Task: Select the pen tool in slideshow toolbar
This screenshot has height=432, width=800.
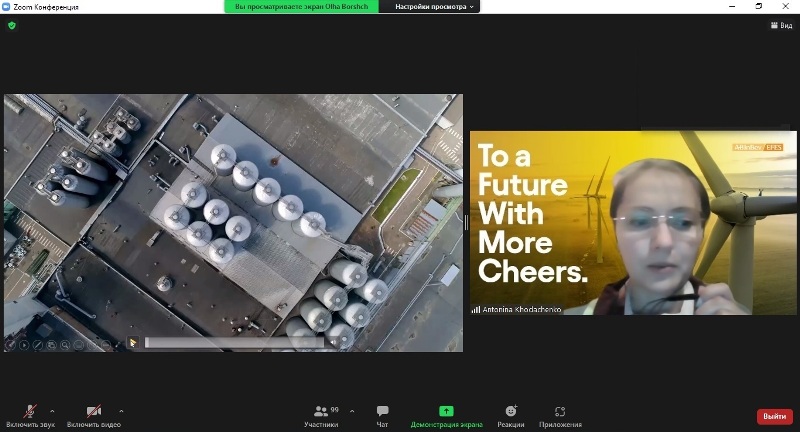Action: point(38,345)
